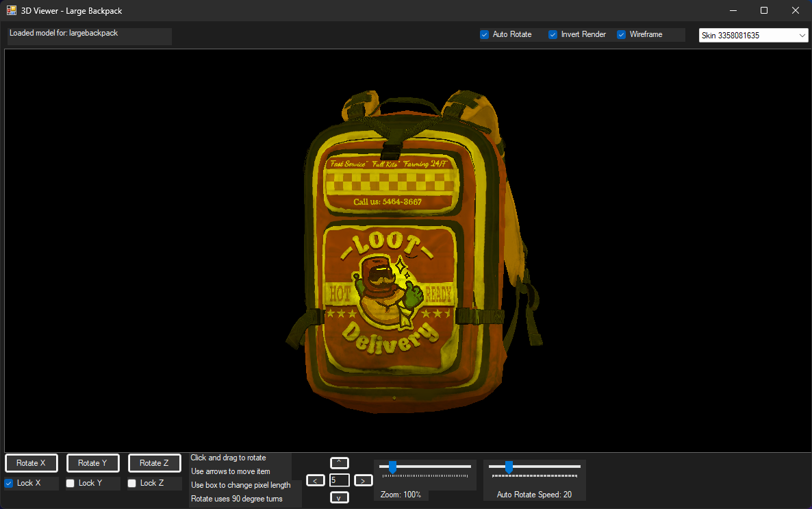Turn off Auto Rotate

pos(484,34)
